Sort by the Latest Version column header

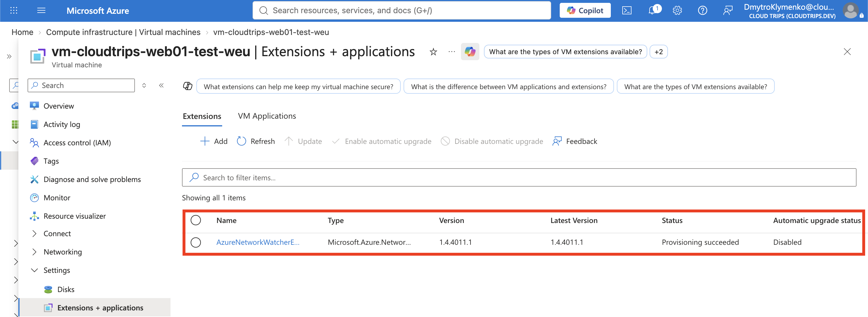574,220
